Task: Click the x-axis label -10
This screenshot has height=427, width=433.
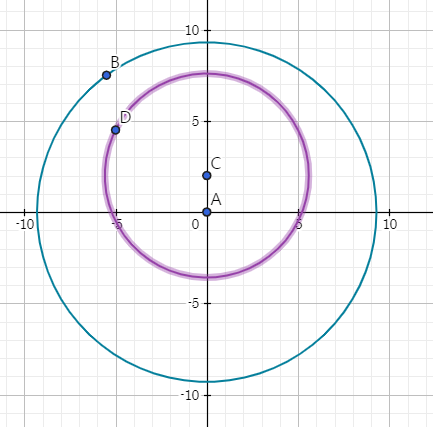Action: tap(25, 225)
